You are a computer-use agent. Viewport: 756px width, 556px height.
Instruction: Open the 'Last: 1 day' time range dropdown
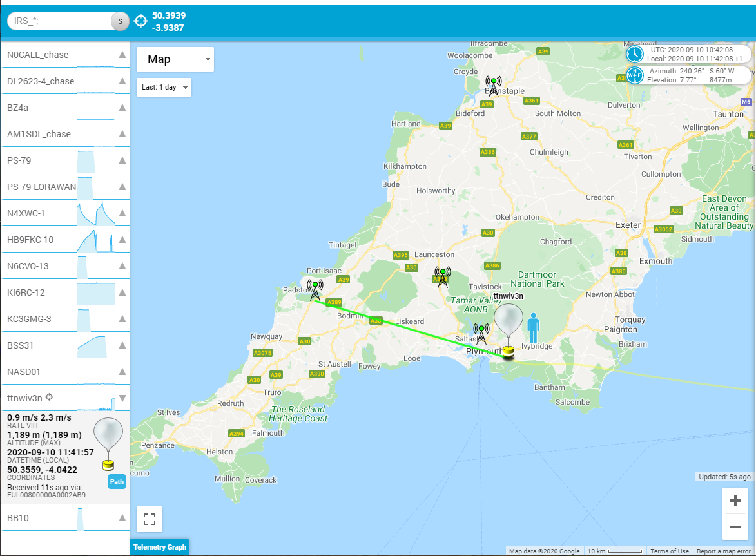[164, 87]
